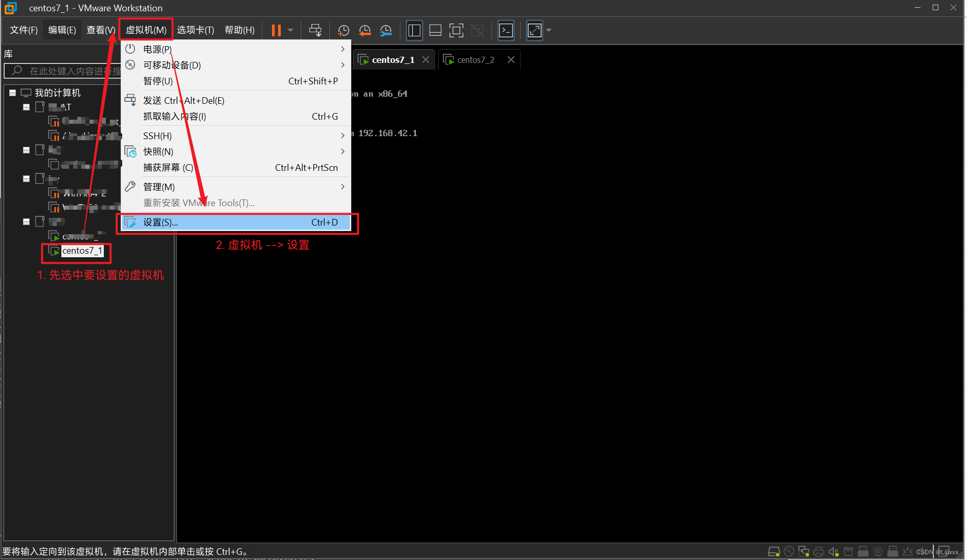967x560 pixels.
Task: Select centos7_1 in the library tree
Action: [x=82, y=251]
